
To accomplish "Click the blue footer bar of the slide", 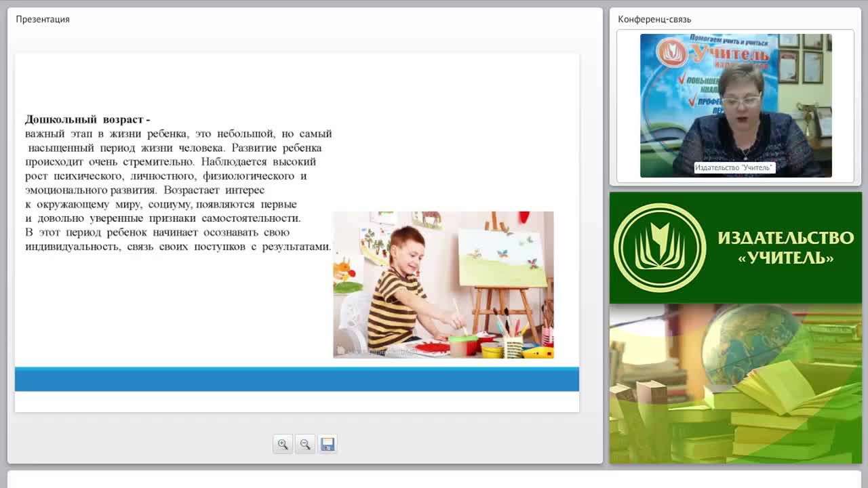I will [x=297, y=379].
